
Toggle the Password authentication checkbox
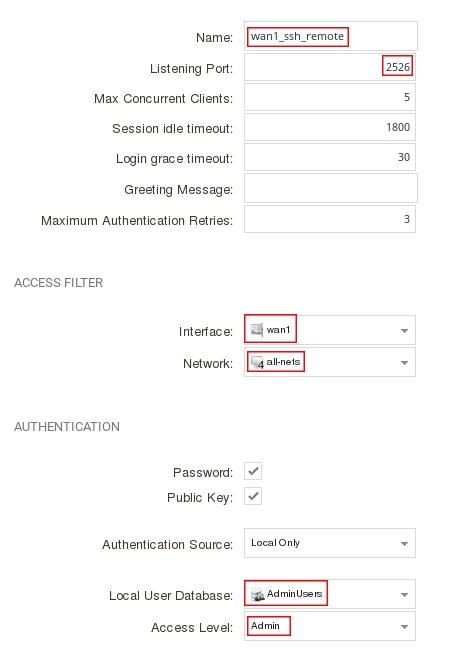(x=253, y=472)
